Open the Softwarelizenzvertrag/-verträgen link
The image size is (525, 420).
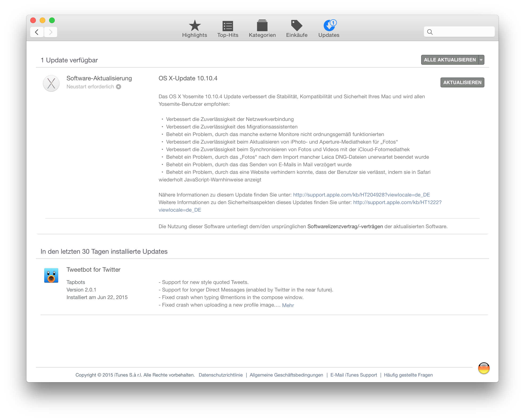345,226
